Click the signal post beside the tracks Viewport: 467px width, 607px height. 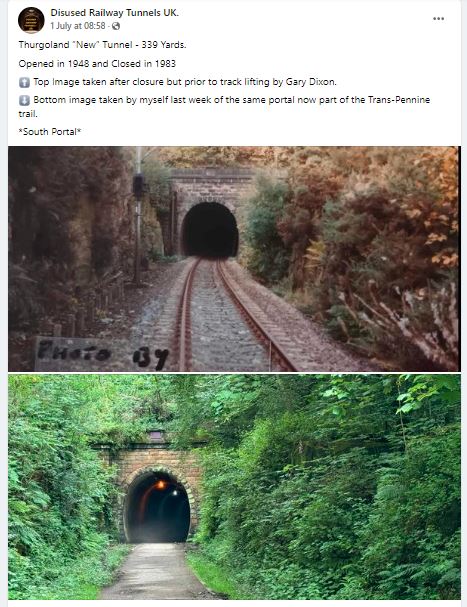138,217
